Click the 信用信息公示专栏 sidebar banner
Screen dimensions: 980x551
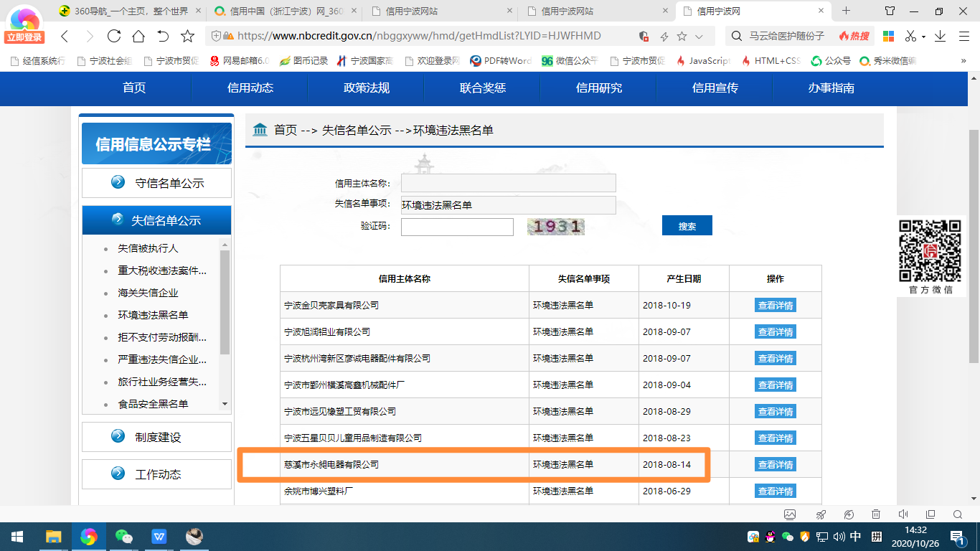156,143
